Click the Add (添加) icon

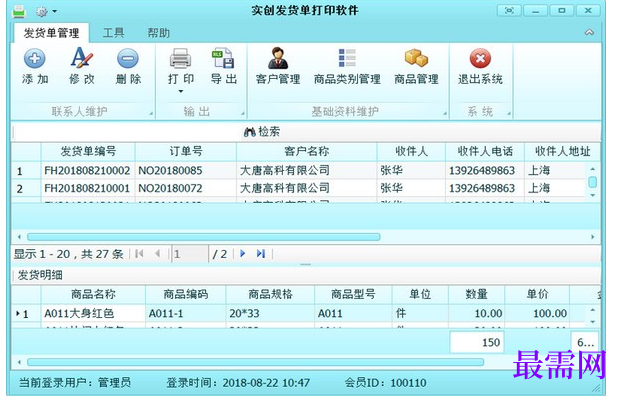35,59
